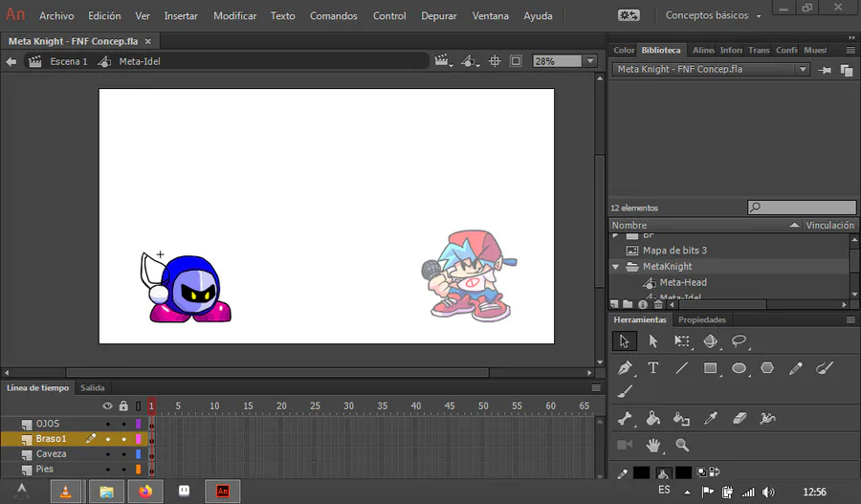Select the Zoom magnifier tool
Image resolution: width=861 pixels, height=504 pixels.
click(x=682, y=445)
